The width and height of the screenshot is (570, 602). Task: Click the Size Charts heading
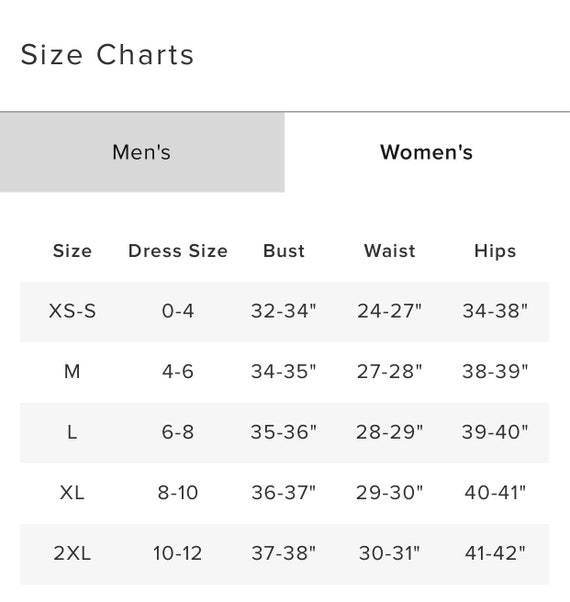pyautogui.click(x=107, y=55)
